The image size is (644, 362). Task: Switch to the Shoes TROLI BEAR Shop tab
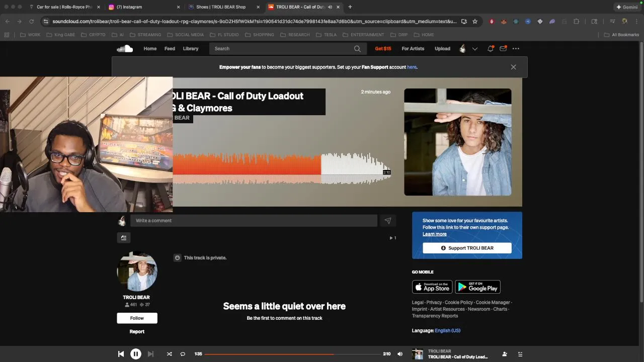223,7
